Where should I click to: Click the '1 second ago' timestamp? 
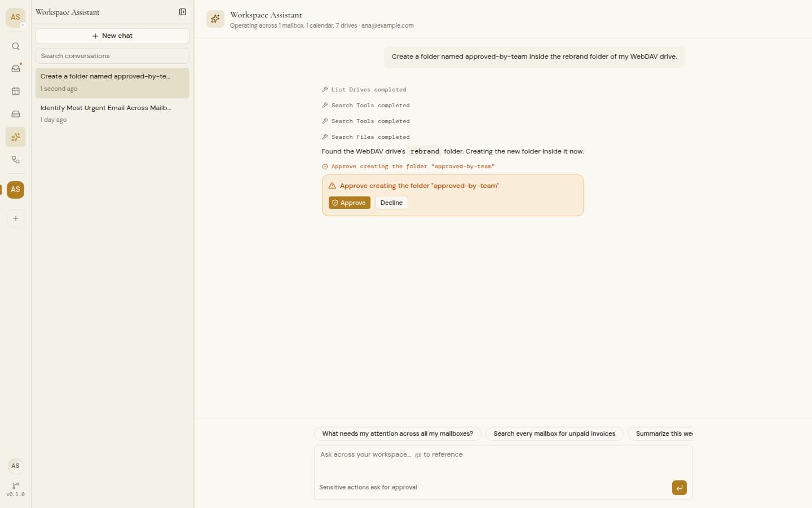point(59,89)
